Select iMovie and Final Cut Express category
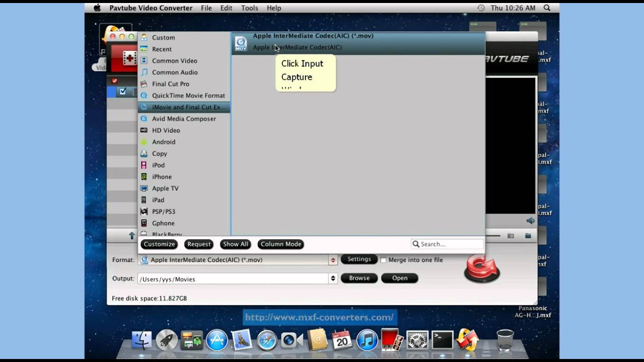644x362 pixels. click(x=184, y=107)
